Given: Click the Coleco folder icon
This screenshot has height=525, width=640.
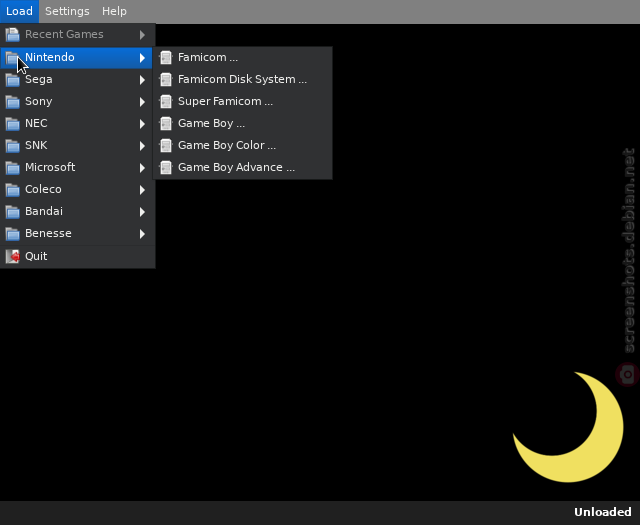Looking at the screenshot, I should click(12, 190).
